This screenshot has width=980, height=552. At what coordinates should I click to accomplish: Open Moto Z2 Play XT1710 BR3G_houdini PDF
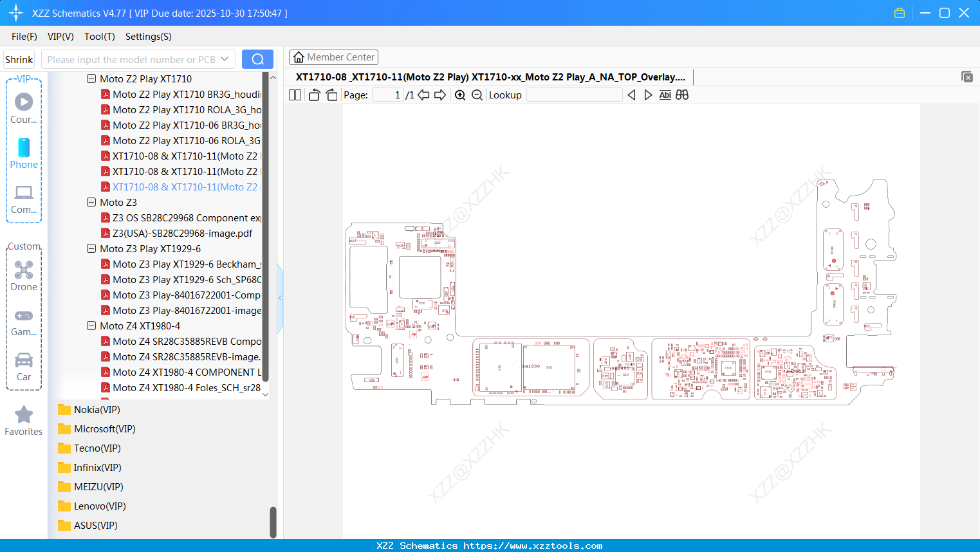[181, 95]
